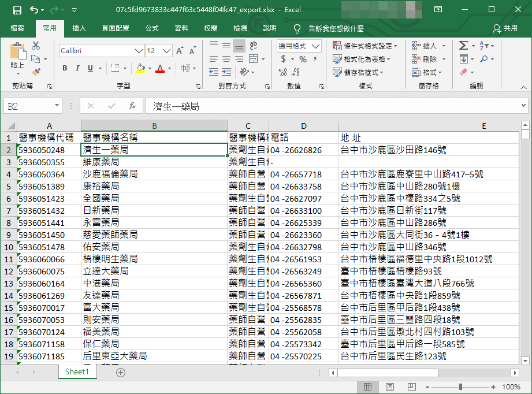Select the Format Painter brush icon
This screenshot has width=532, height=394.
coord(36,72)
